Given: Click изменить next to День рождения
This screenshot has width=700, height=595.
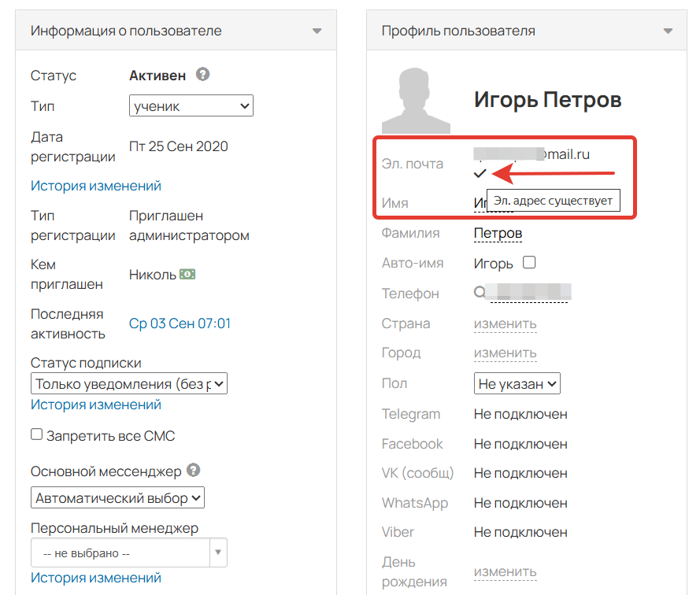Looking at the screenshot, I should coord(505,572).
